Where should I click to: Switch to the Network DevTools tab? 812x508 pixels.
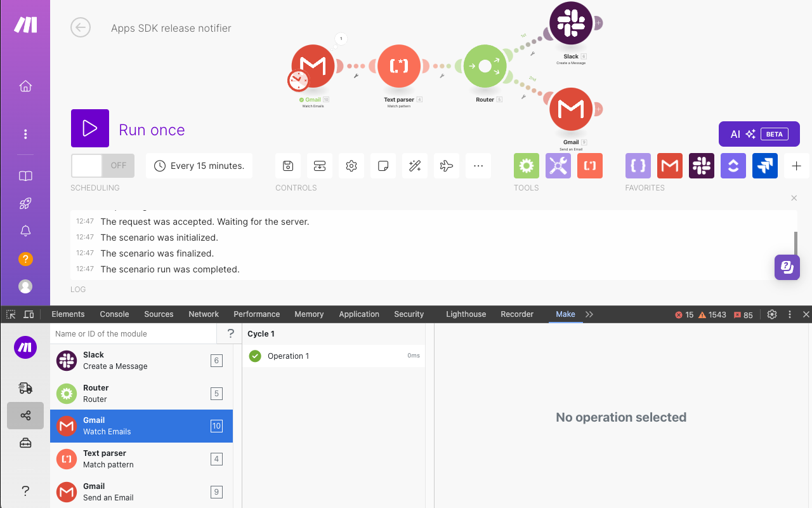pos(204,314)
